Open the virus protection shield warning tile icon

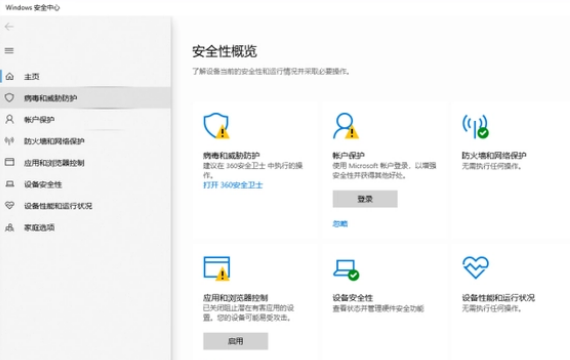(216, 126)
